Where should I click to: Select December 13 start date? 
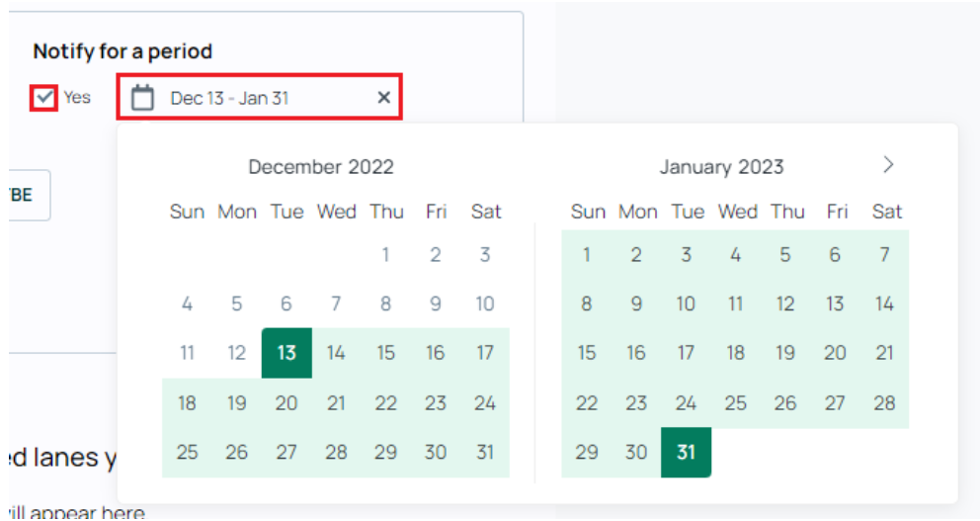point(286,353)
